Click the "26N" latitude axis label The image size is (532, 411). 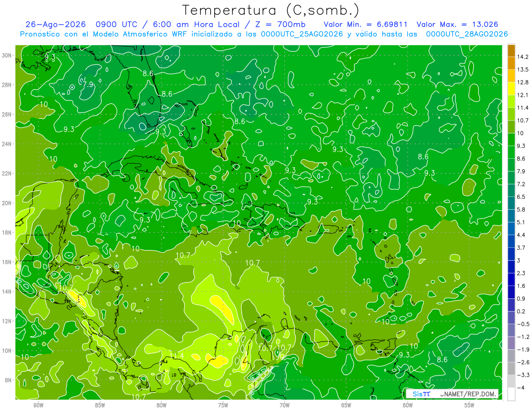7,114
